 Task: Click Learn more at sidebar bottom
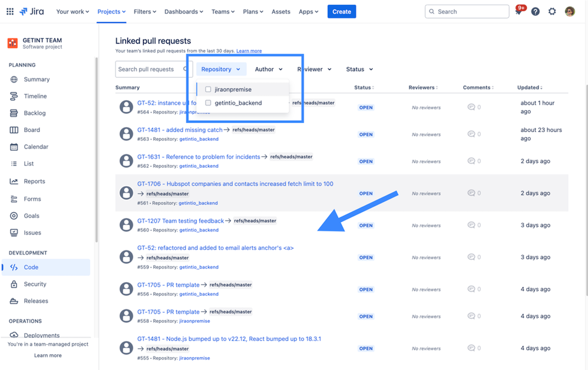click(x=48, y=355)
